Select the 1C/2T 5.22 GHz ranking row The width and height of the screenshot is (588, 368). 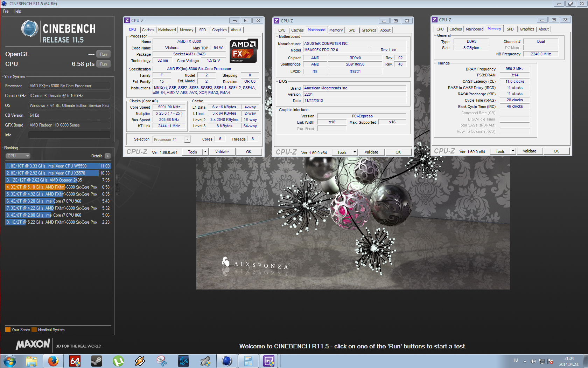58,222
